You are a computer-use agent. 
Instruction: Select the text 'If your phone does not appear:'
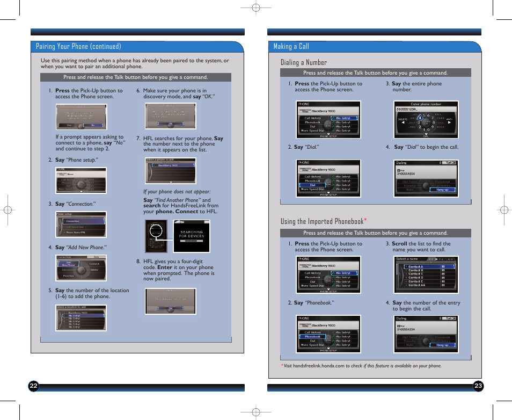click(x=177, y=192)
